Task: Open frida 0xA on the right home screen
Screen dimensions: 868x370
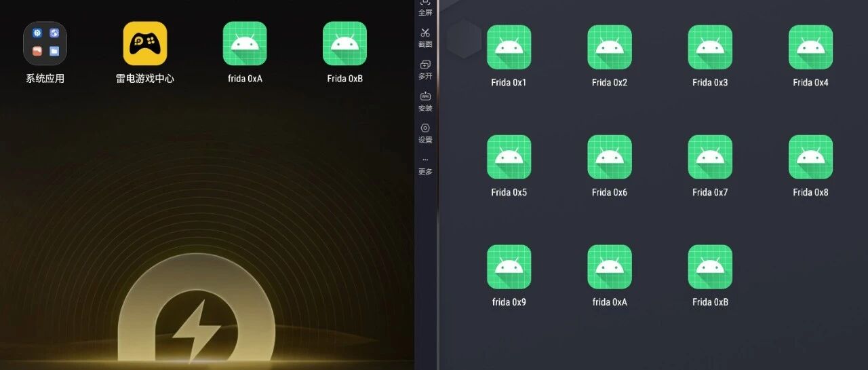Action: coord(610,267)
